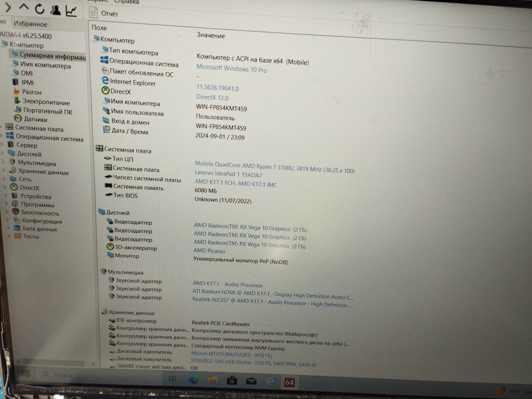This screenshot has width=532, height=399.
Task: Open the DirectX 12.0 value link
Action: pos(212,97)
